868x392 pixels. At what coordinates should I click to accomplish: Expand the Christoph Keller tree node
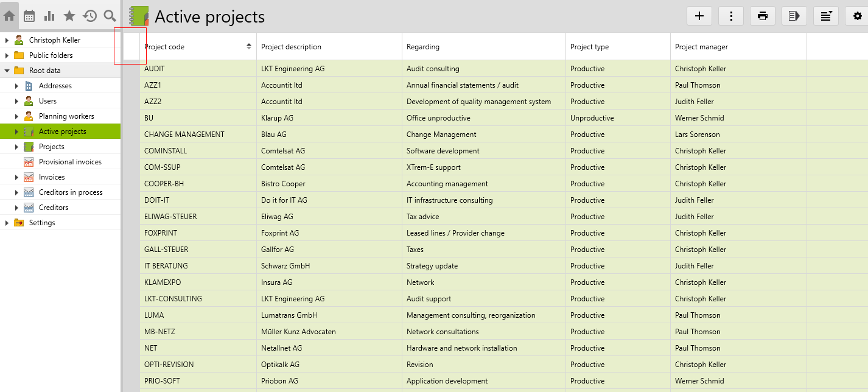pyautogui.click(x=7, y=40)
